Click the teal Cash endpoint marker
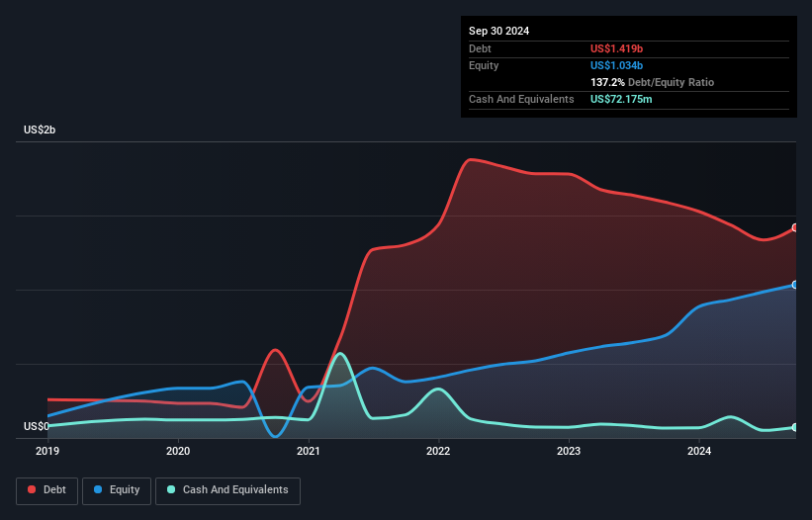The height and width of the screenshot is (520, 812). [x=795, y=427]
